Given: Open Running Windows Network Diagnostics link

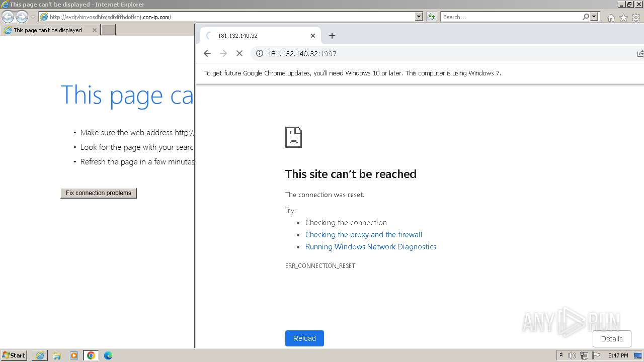Looking at the screenshot, I should pyautogui.click(x=371, y=247).
